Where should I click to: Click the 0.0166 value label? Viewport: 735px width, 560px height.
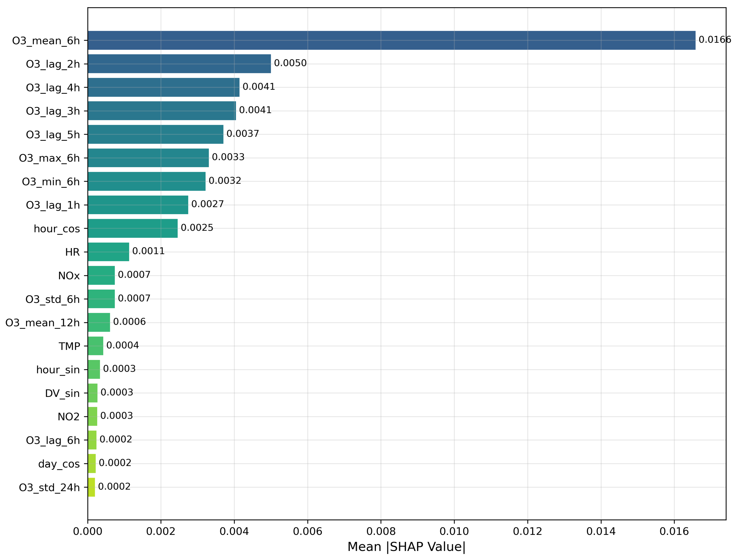[714, 40]
